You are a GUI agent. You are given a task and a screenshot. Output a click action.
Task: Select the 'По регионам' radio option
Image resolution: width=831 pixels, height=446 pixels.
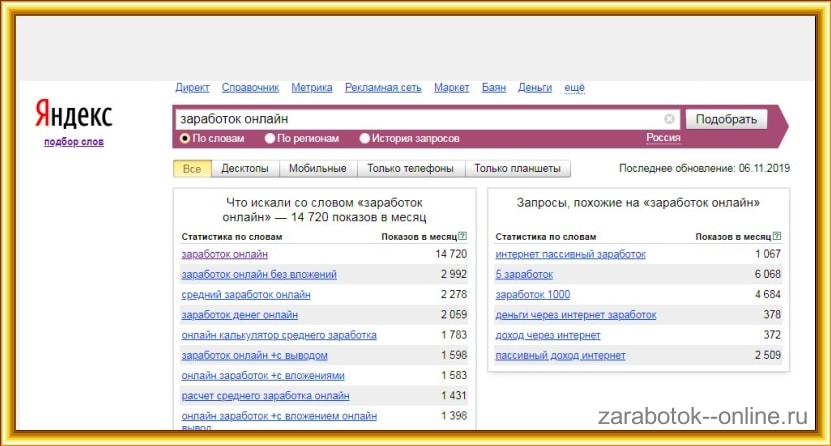click(270, 138)
